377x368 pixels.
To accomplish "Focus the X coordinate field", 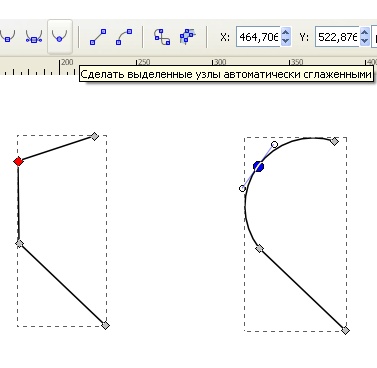I will point(258,37).
